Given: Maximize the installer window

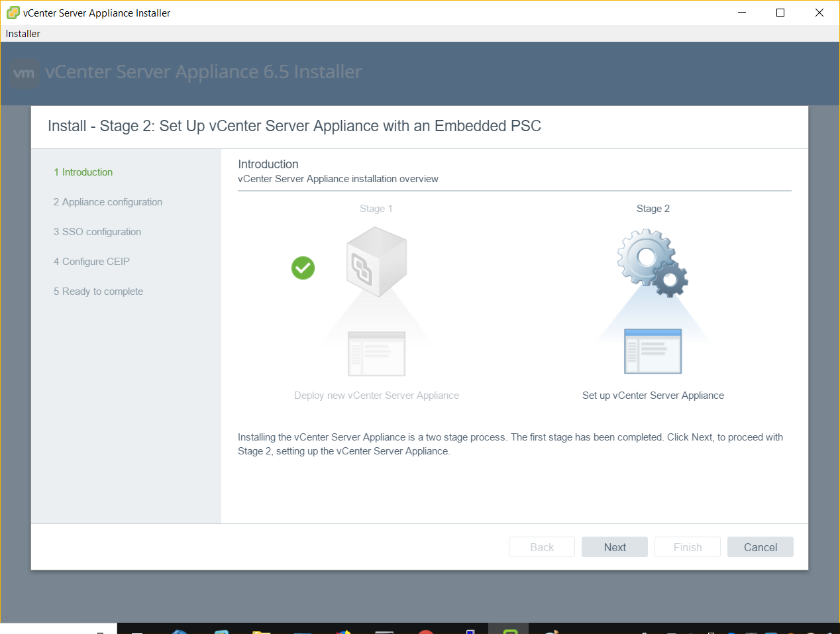Looking at the screenshot, I should point(780,13).
